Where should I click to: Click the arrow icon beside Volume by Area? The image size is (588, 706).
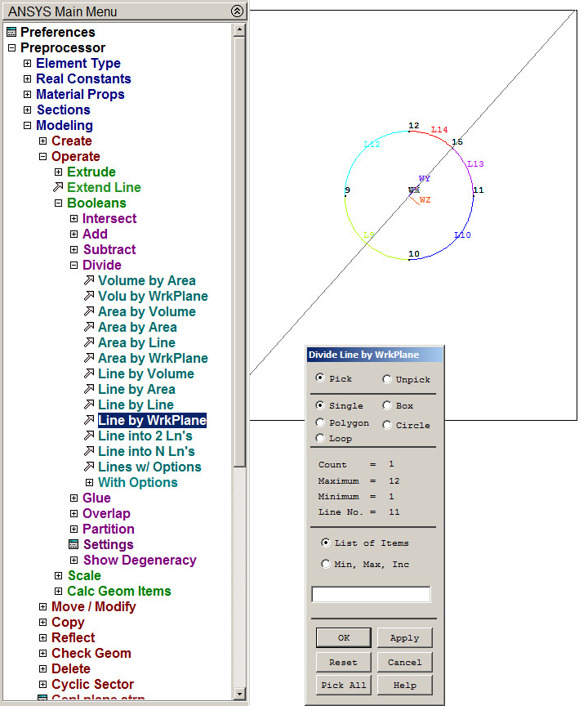pos(89,280)
